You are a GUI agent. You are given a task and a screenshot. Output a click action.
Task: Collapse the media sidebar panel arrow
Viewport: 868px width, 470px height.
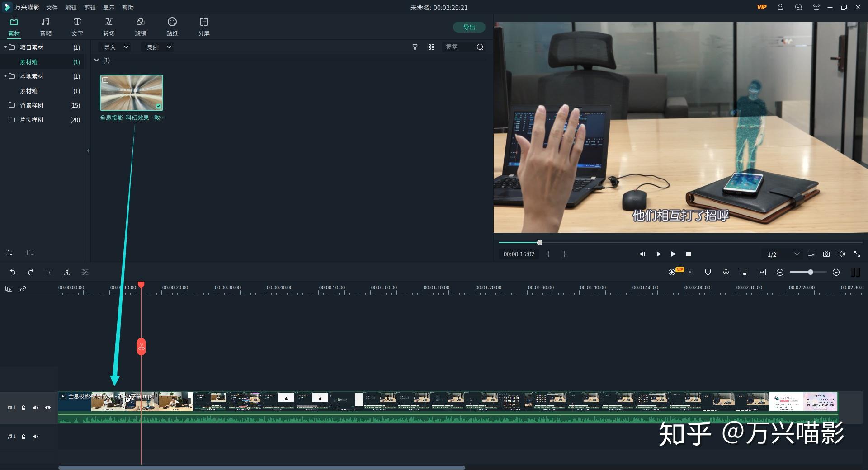[x=88, y=151]
